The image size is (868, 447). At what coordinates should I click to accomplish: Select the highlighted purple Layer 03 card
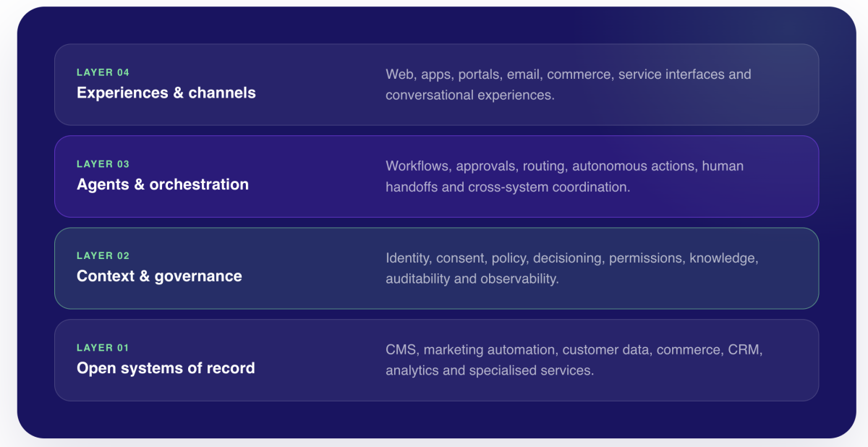437,176
